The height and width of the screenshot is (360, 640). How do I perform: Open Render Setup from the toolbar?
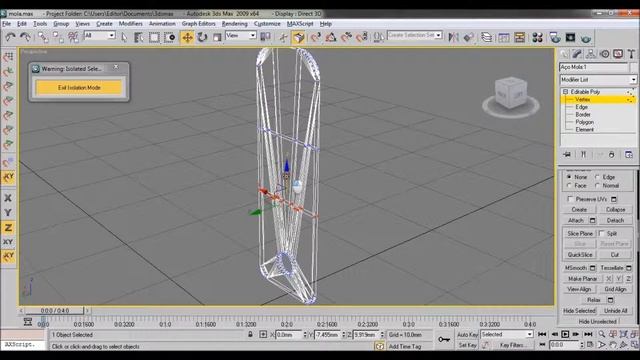[555, 38]
